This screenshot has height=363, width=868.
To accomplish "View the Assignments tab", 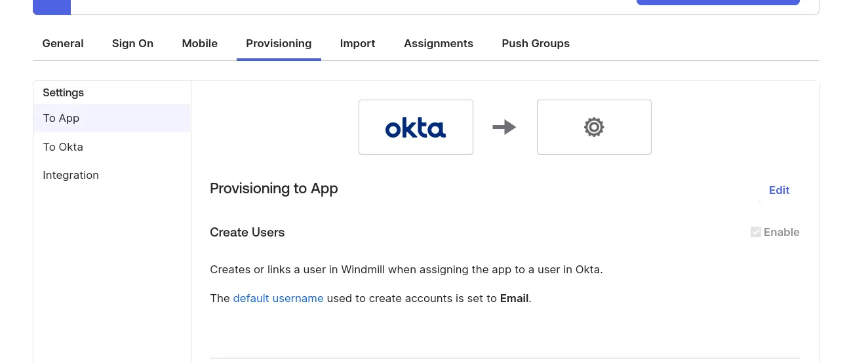I will 438,43.
